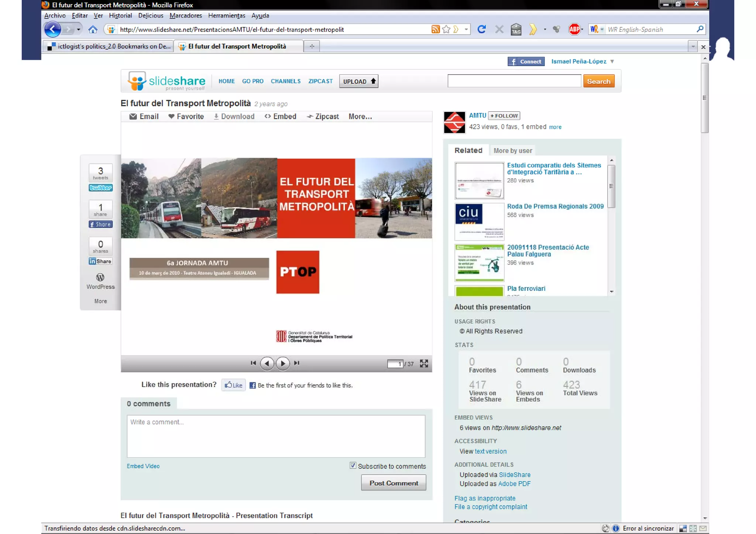Open the RSS feed icon
The width and height of the screenshot is (756, 534).
[436, 29]
